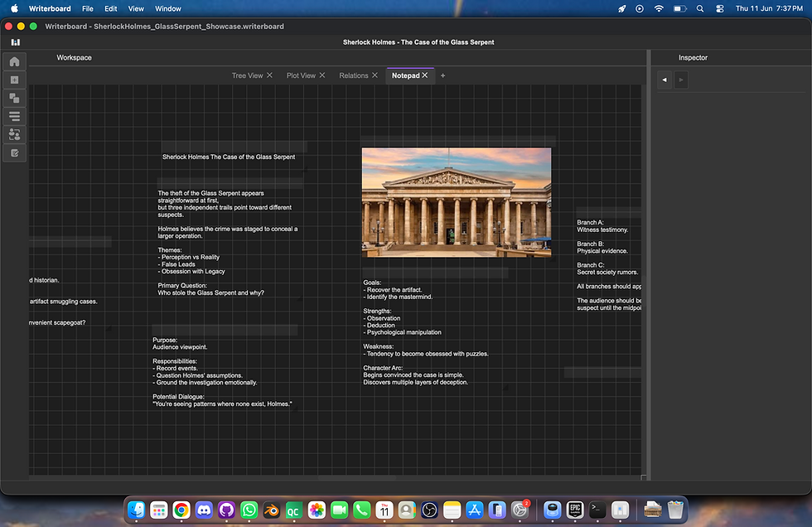Screen dimensions: 812x527
Task: Click the play circle icon in the menu bar
Action: coord(640,8)
